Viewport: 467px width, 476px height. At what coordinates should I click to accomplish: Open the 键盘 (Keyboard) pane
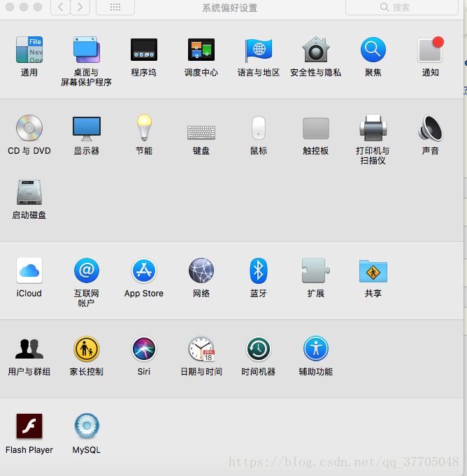pos(201,132)
